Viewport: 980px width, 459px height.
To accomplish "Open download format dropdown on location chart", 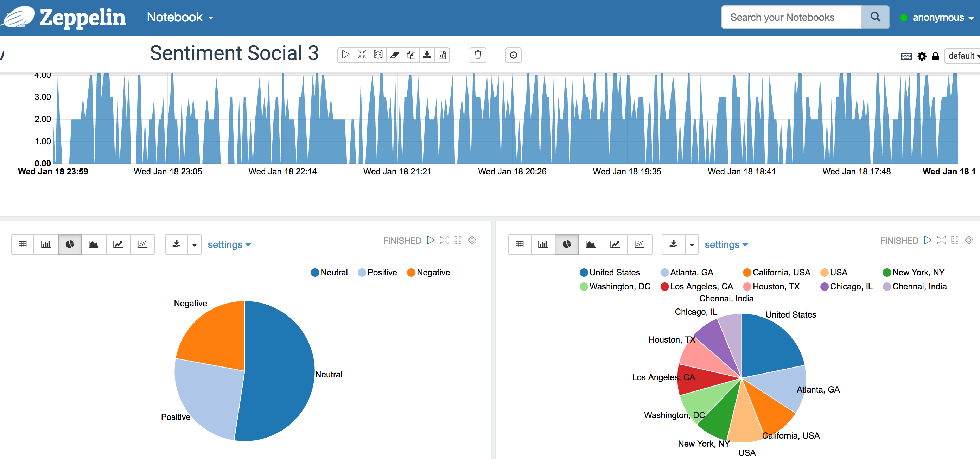I will pyautogui.click(x=692, y=244).
